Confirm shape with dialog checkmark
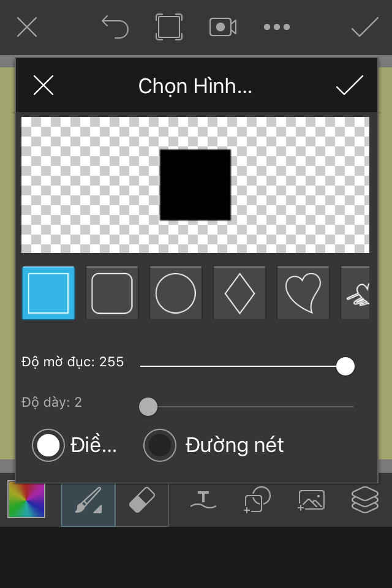The width and height of the screenshot is (392, 588). point(350,85)
